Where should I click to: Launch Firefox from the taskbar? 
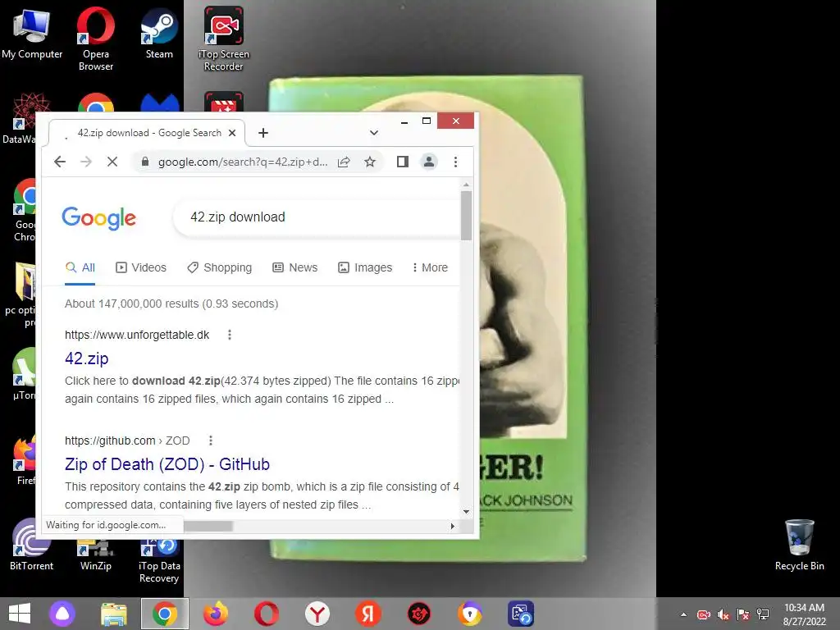(x=216, y=614)
